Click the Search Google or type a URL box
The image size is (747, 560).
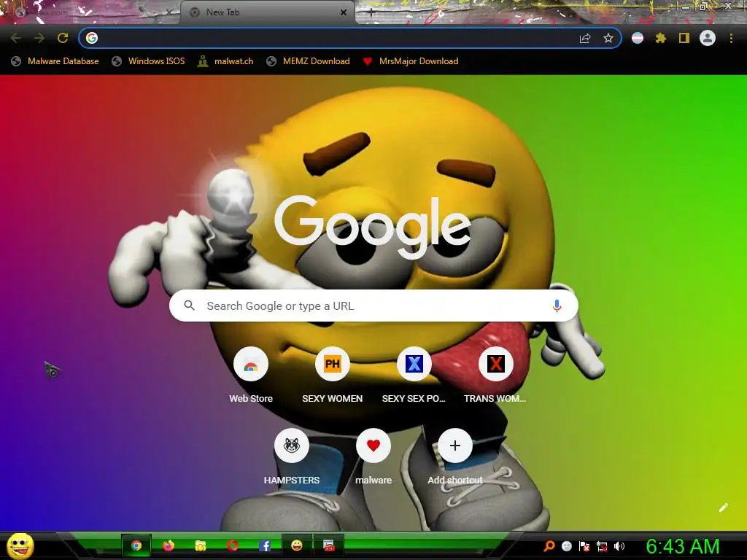pos(373,306)
